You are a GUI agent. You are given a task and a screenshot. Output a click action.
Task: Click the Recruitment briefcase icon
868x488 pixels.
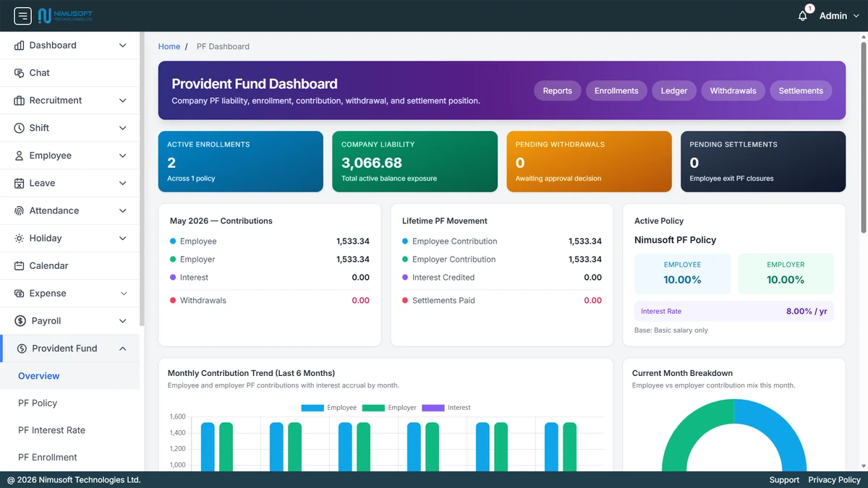pyautogui.click(x=20, y=100)
